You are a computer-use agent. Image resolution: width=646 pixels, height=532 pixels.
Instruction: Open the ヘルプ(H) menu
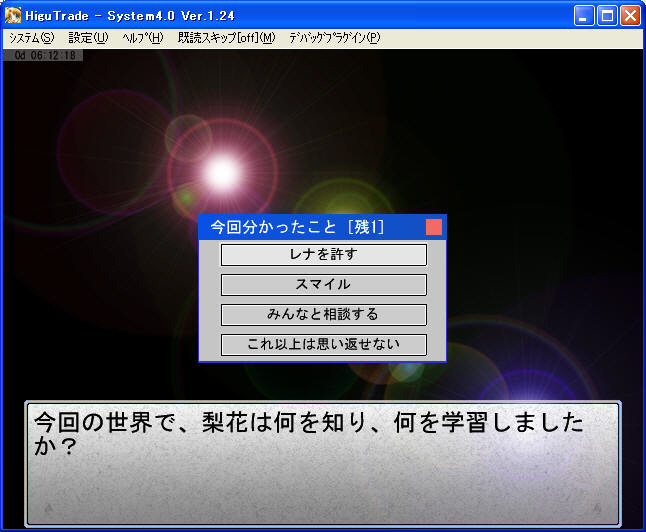click(x=143, y=38)
